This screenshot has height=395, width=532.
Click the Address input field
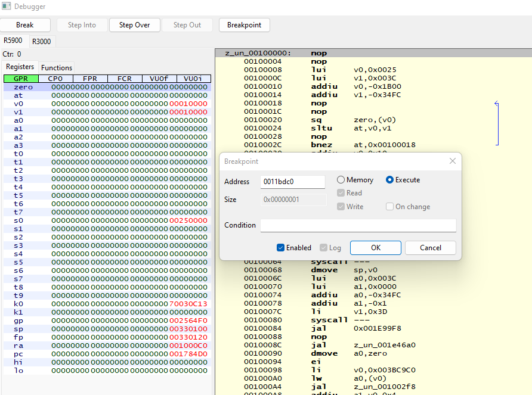pyautogui.click(x=292, y=181)
